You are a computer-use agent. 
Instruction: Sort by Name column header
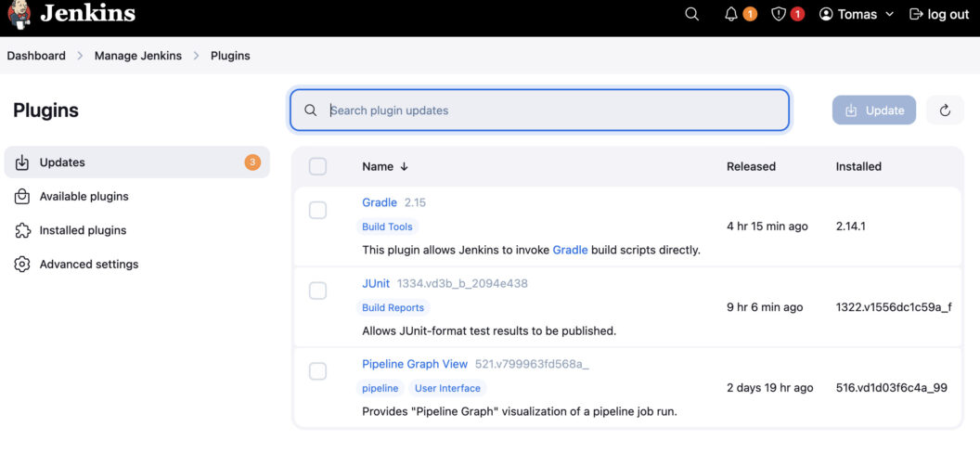coord(385,166)
